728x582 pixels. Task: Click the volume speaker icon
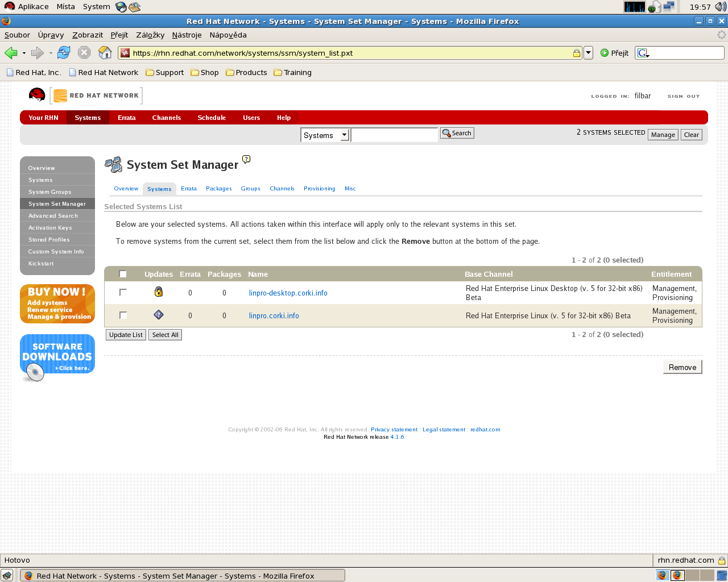721,7
